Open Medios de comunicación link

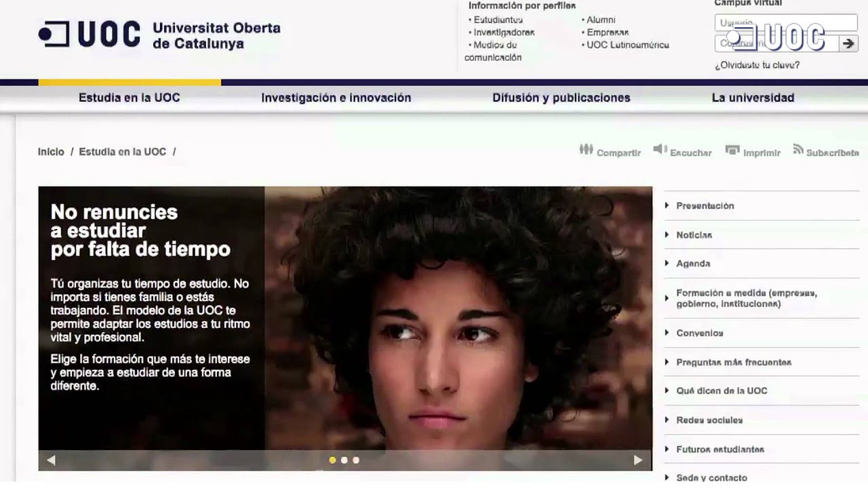494,51
